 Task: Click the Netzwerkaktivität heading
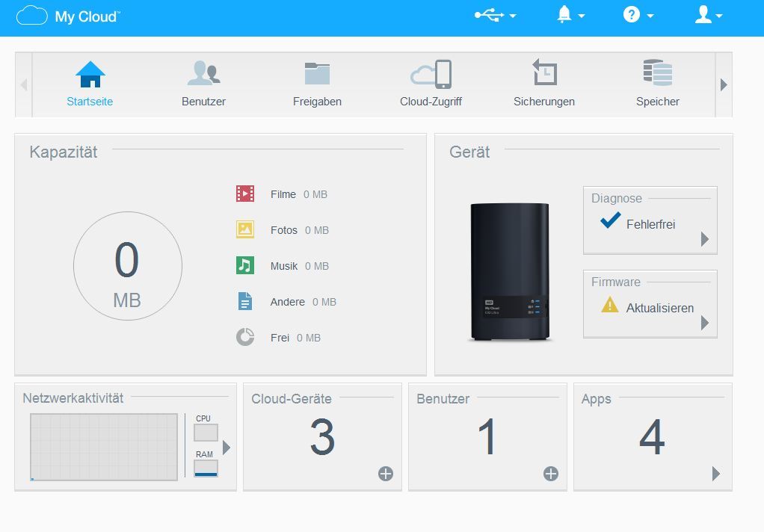[73, 398]
